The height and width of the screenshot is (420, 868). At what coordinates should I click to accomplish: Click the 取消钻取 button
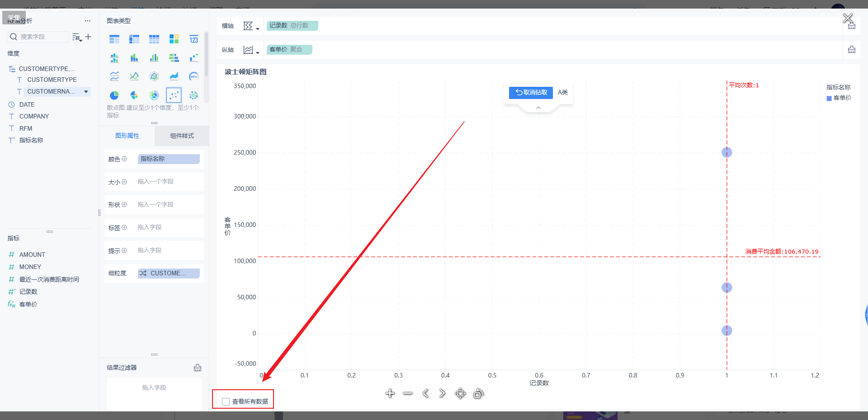pyautogui.click(x=531, y=92)
